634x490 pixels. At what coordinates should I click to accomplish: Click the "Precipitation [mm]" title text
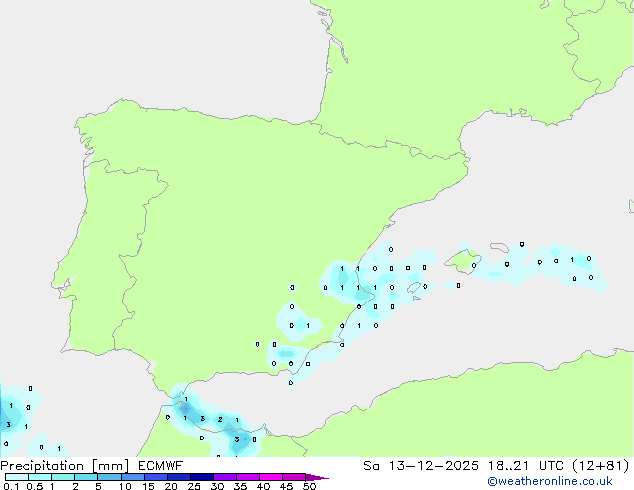(65, 466)
